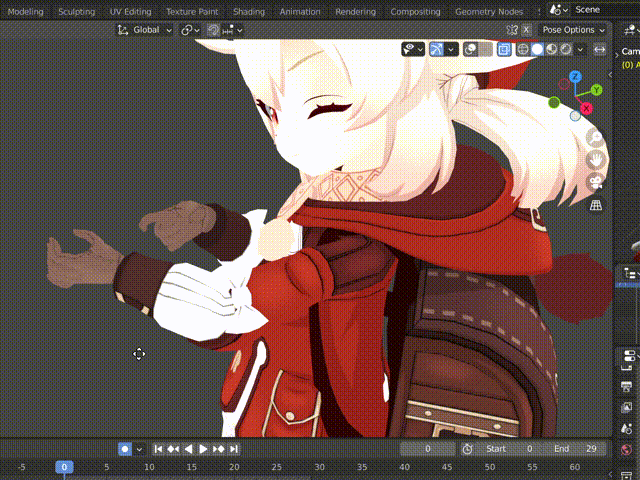Jump to the next keyframe

[x=218, y=449]
